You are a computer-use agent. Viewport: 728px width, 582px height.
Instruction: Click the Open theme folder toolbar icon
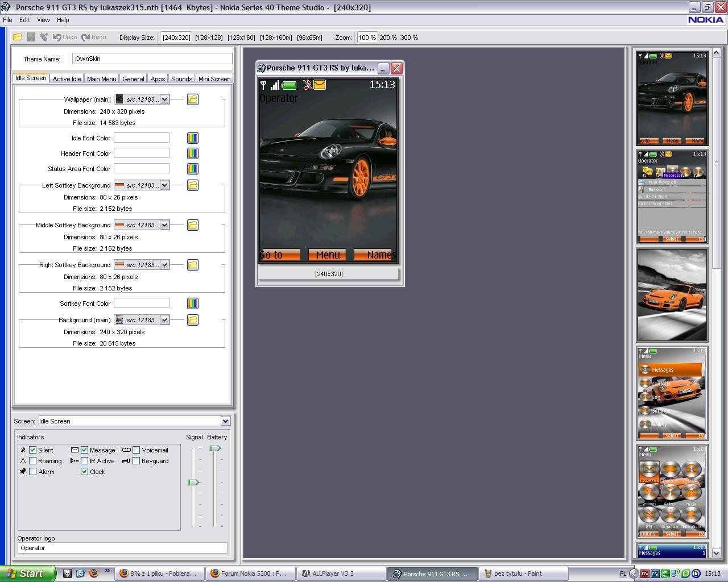tap(18, 38)
